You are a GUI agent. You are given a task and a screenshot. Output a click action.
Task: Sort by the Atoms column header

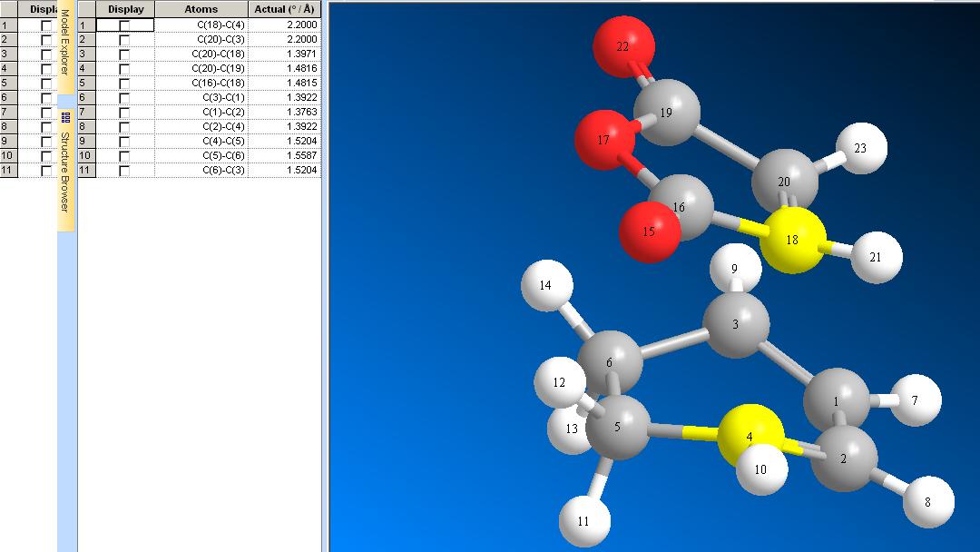[x=201, y=9]
